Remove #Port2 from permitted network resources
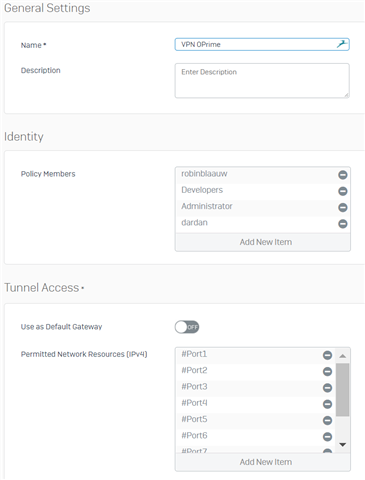This screenshot has height=480, width=365. 327,371
